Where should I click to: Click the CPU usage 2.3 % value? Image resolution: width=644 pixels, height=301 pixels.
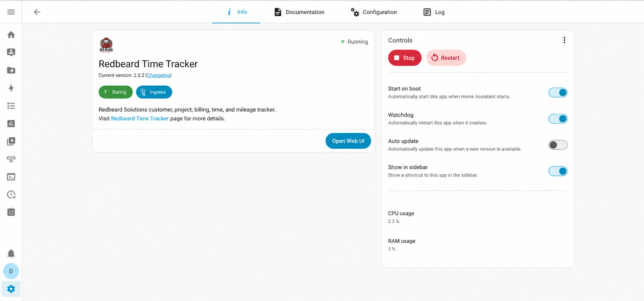click(393, 221)
